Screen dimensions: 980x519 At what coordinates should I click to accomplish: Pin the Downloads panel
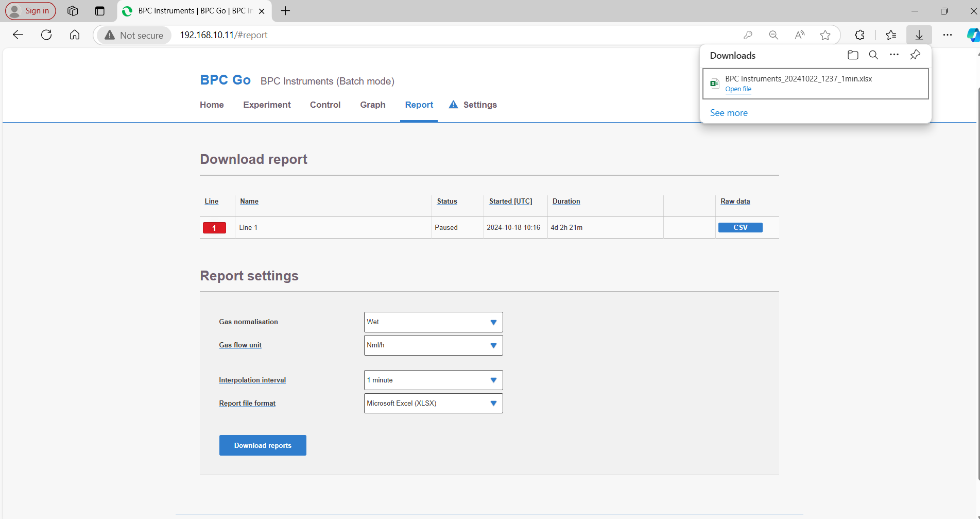pyautogui.click(x=915, y=55)
